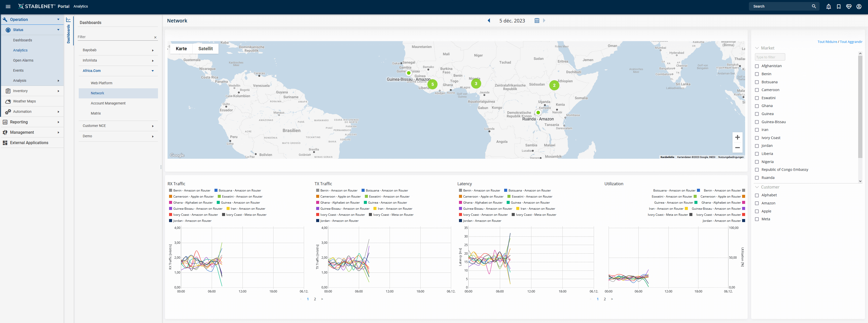The width and height of the screenshot is (868, 323).
Task: Switch map to Satellit view
Action: [205, 49]
